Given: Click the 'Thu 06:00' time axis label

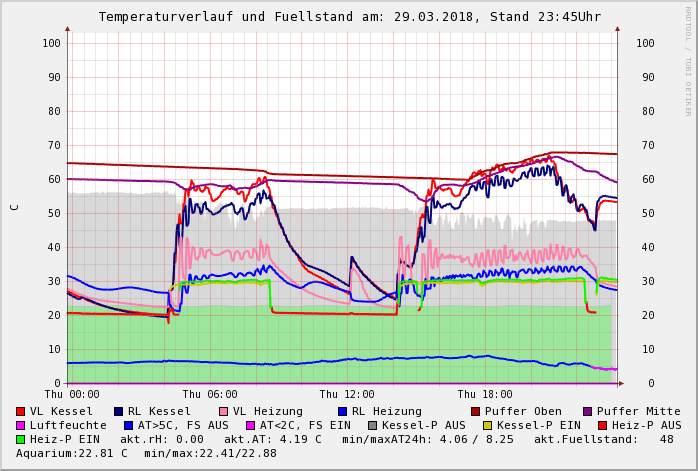Looking at the screenshot, I should pyautogui.click(x=210, y=394).
